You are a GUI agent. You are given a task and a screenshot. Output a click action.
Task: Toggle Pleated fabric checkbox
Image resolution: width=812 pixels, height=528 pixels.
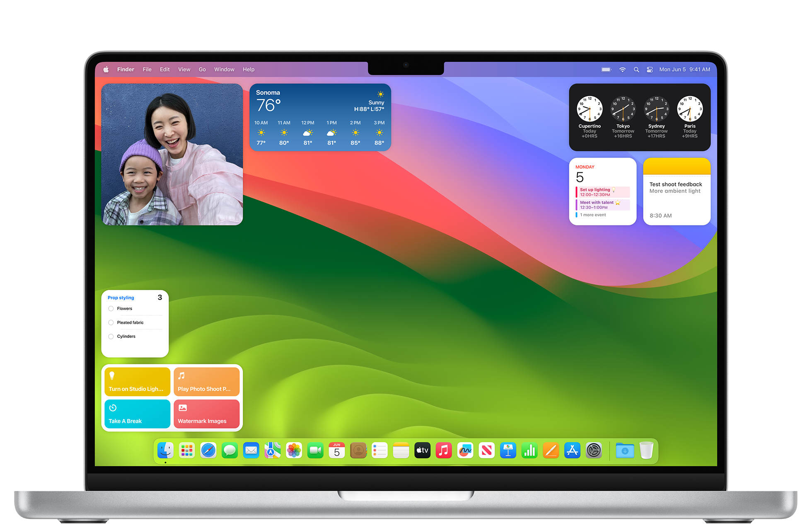pos(110,322)
